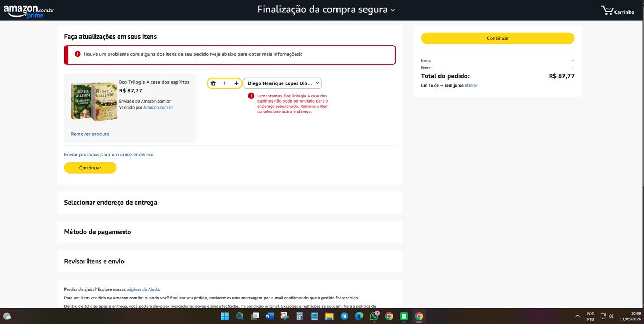
Task: Open Task View in the taskbar
Action: pyautogui.click(x=255, y=316)
